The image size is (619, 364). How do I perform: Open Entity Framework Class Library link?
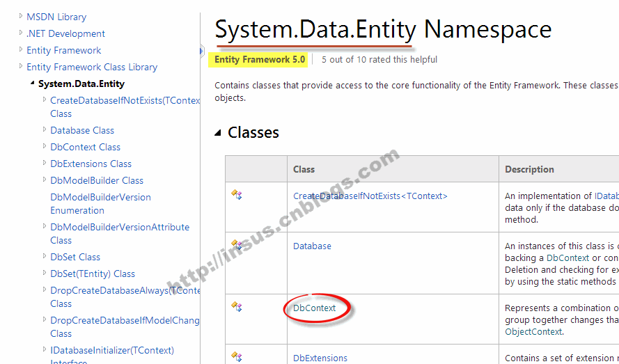tap(92, 67)
